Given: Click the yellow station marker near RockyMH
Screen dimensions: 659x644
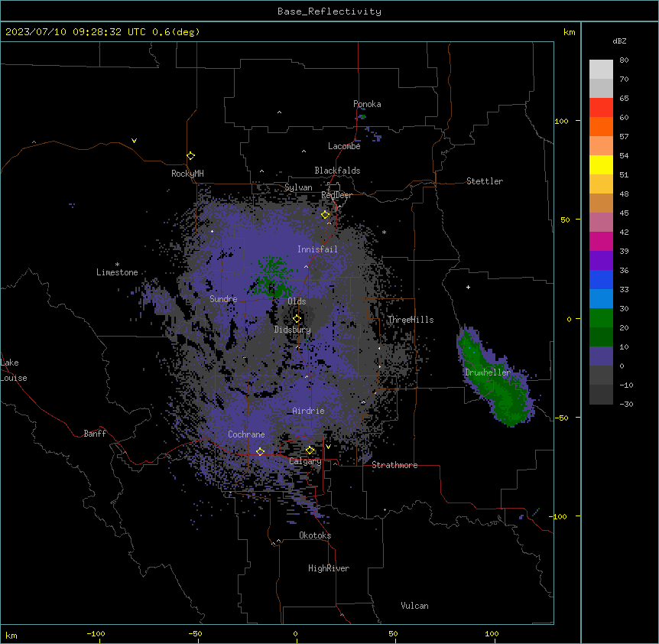Looking at the screenshot, I should [191, 156].
